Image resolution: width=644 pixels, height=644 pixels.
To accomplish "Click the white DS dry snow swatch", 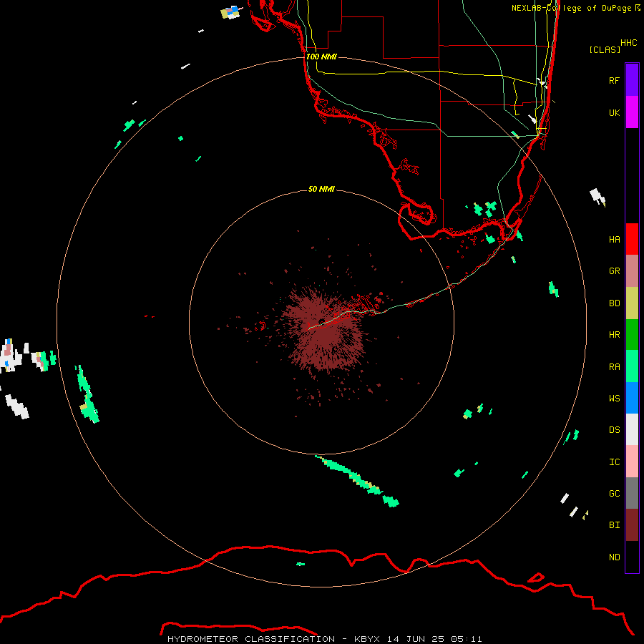I will (x=632, y=429).
